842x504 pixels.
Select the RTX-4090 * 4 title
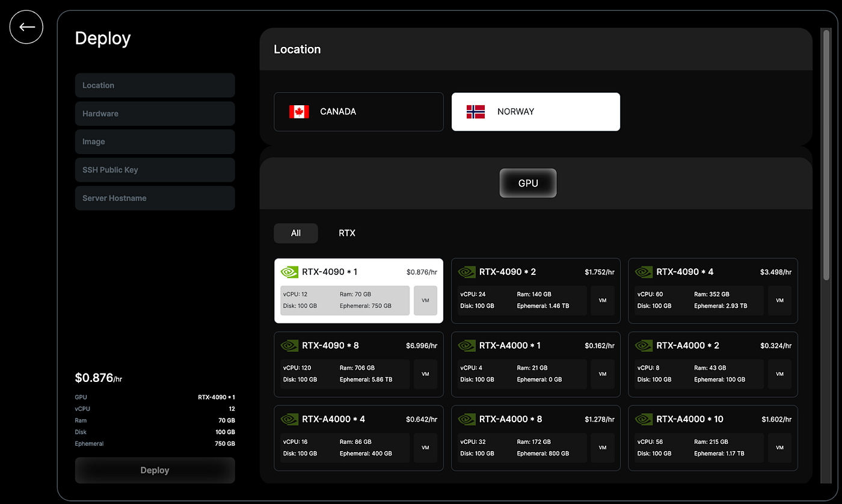click(685, 272)
